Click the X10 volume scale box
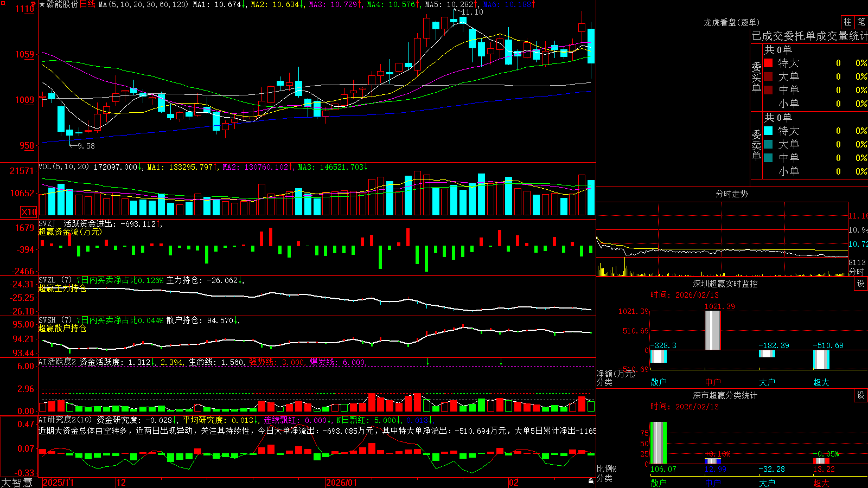This screenshot has height=488, width=868. pyautogui.click(x=29, y=212)
